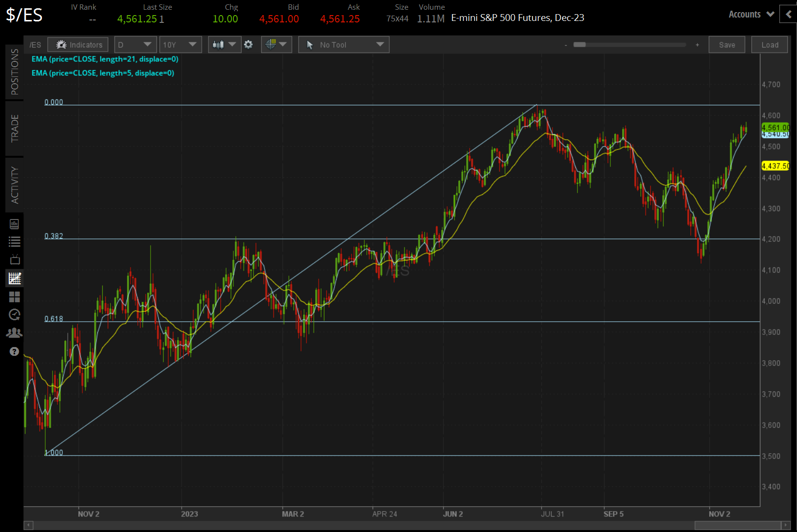The image size is (797, 532).
Task: Select the chart grid icon in sidebar
Action: pyautogui.click(x=15, y=278)
